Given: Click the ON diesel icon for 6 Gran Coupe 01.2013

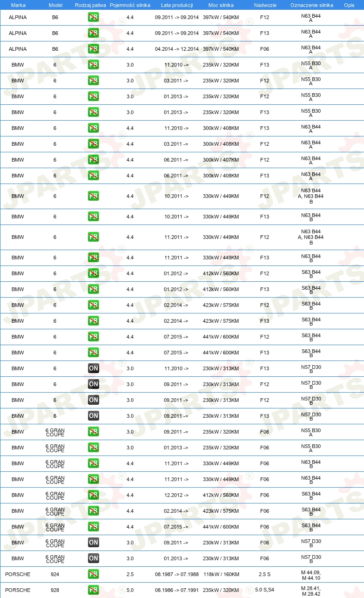Looking at the screenshot, I should [x=94, y=559].
